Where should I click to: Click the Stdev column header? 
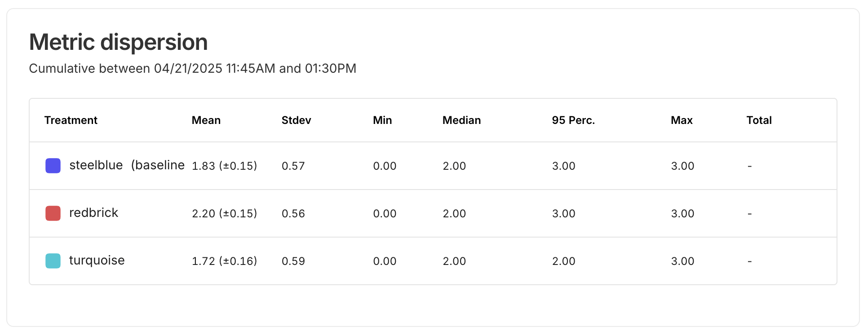coord(297,120)
